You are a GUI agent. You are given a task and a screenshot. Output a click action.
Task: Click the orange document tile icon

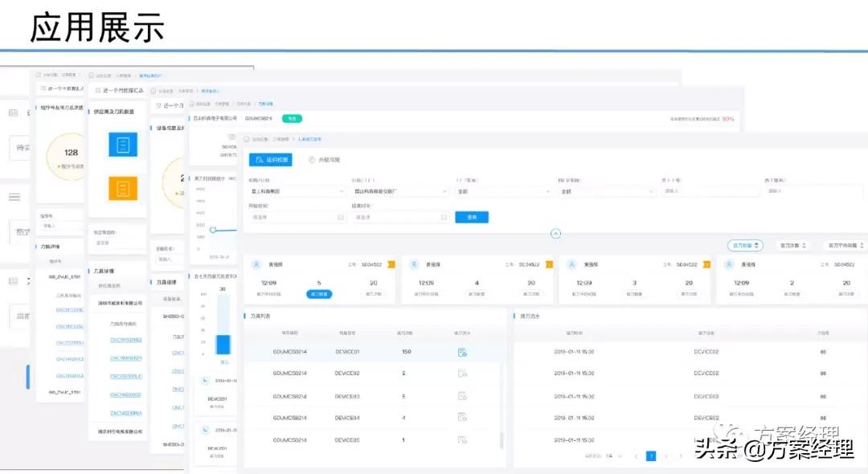click(123, 188)
